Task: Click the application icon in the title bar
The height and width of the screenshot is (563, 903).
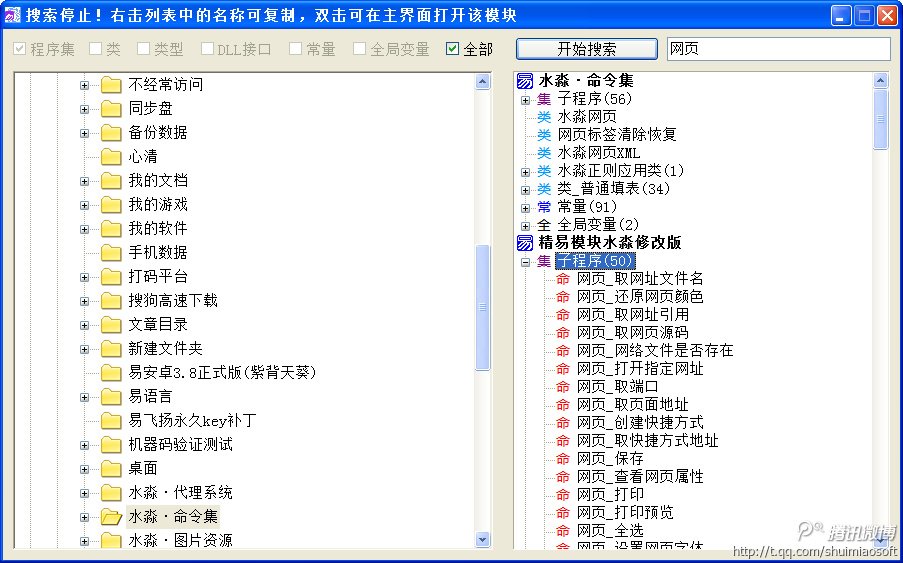Action: click(x=12, y=16)
